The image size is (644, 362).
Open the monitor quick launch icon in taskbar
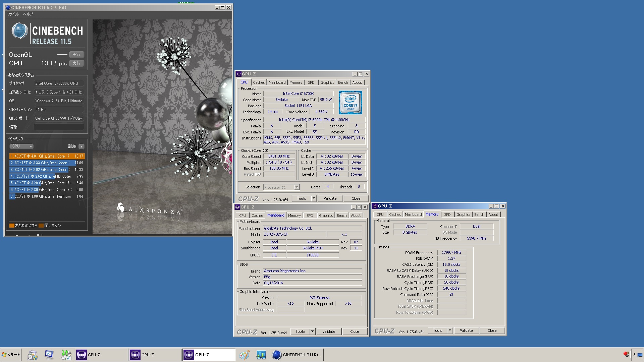(49, 355)
